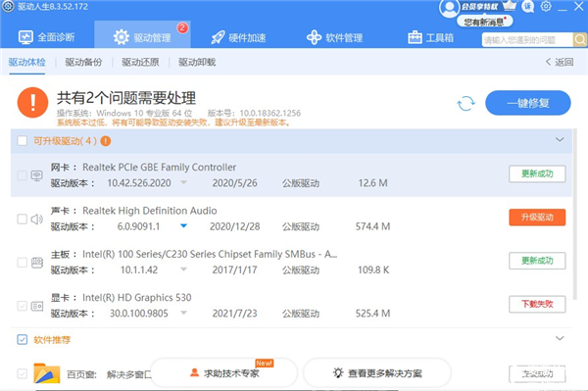Screen dimensions: 588x391
Task: Open the 工具箱 tab
Action: (430, 38)
